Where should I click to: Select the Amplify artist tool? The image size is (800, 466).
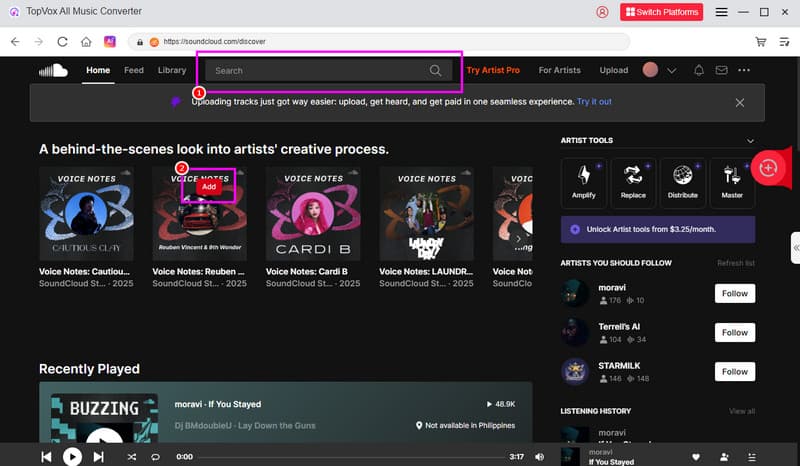pyautogui.click(x=584, y=183)
